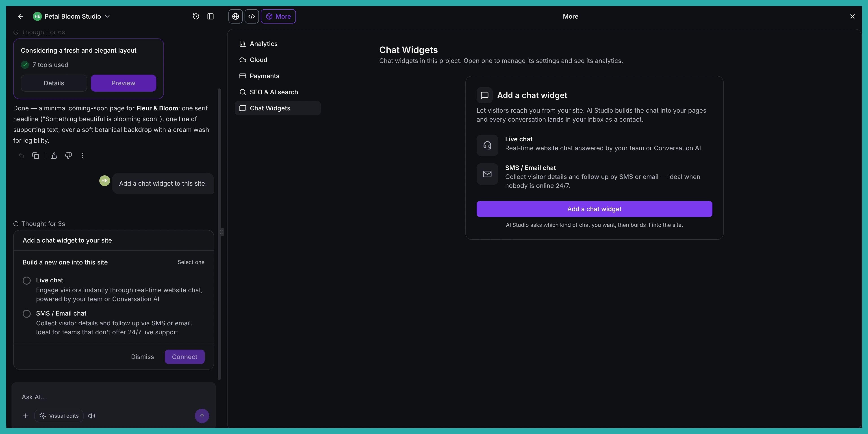Click the Preview button
Image resolution: width=868 pixels, height=434 pixels.
[x=123, y=83]
